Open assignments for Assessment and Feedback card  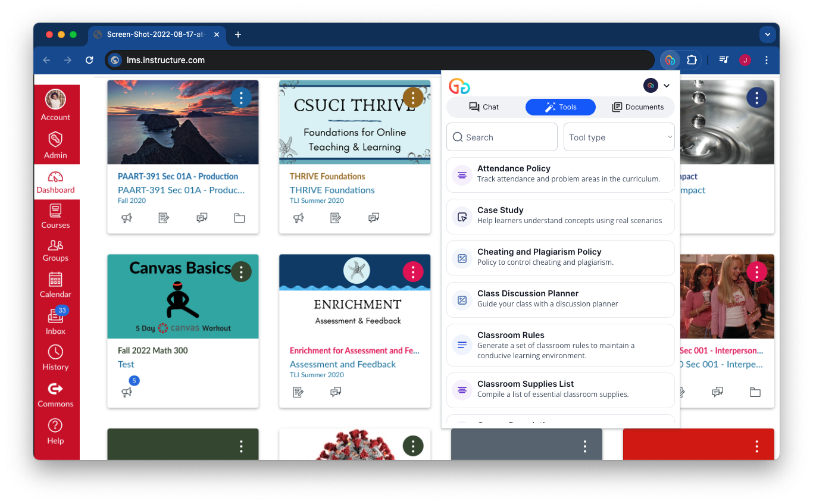[298, 392]
